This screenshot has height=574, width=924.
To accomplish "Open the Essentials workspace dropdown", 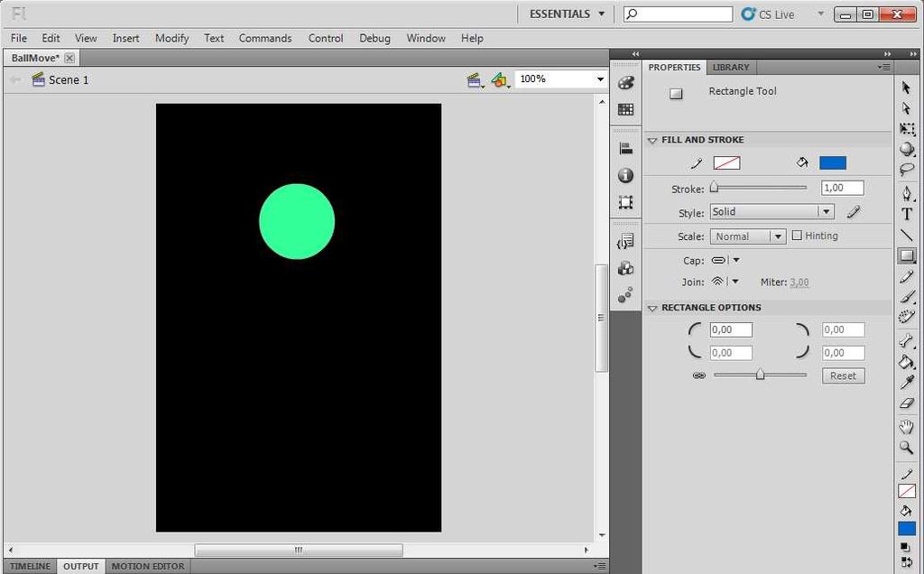I will pos(567,14).
